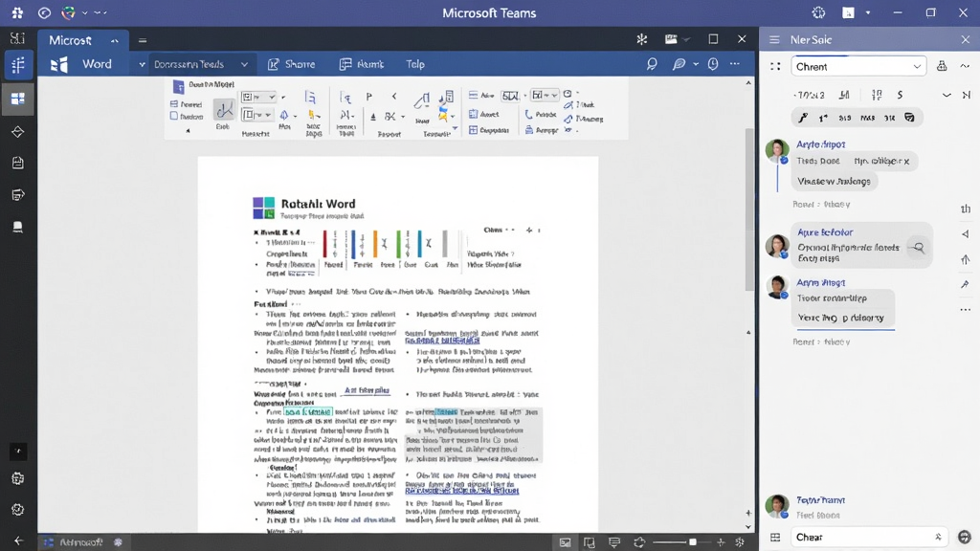Click the reading view status bar icon

(565, 542)
